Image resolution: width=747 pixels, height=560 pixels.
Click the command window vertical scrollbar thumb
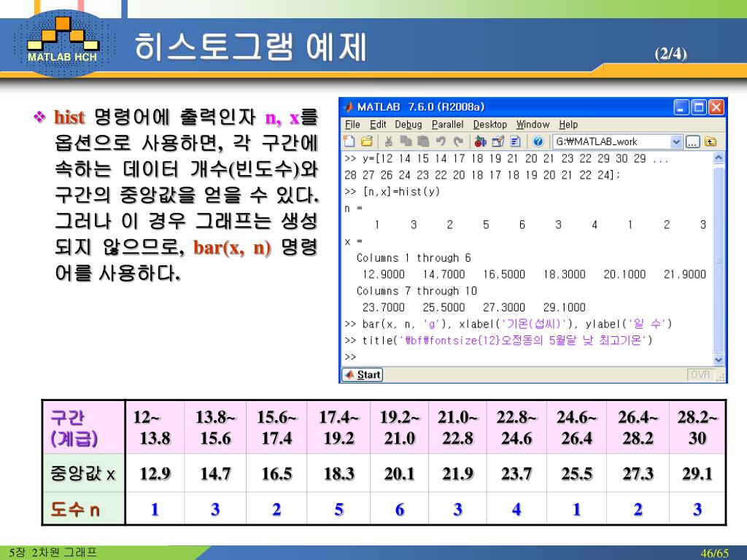[719, 260]
